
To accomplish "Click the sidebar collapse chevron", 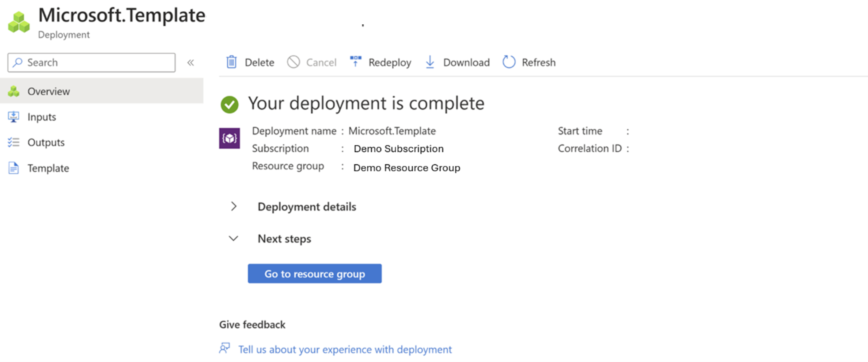I will 192,63.
